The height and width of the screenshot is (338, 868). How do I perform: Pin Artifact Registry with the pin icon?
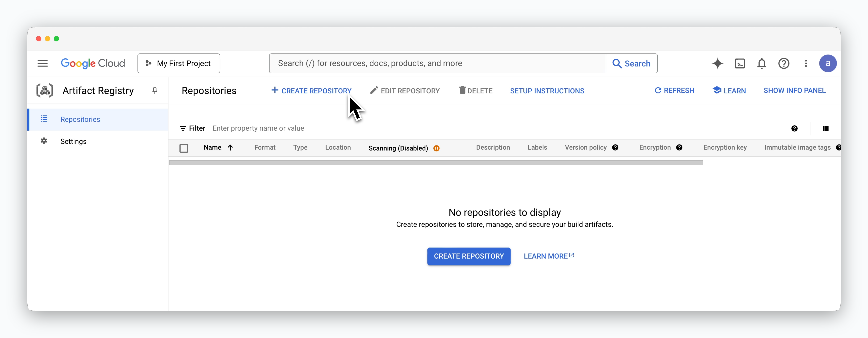155,91
